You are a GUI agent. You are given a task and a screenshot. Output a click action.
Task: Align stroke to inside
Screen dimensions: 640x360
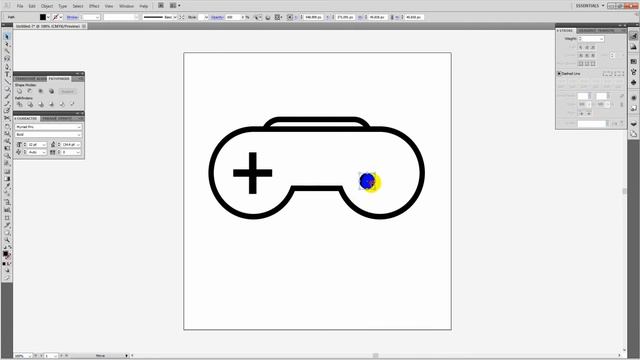point(587,63)
